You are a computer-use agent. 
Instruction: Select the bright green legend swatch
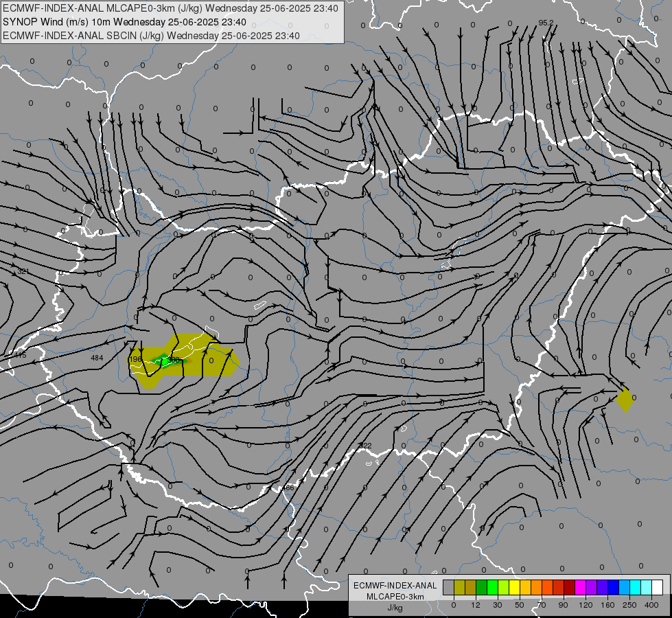coord(492,587)
